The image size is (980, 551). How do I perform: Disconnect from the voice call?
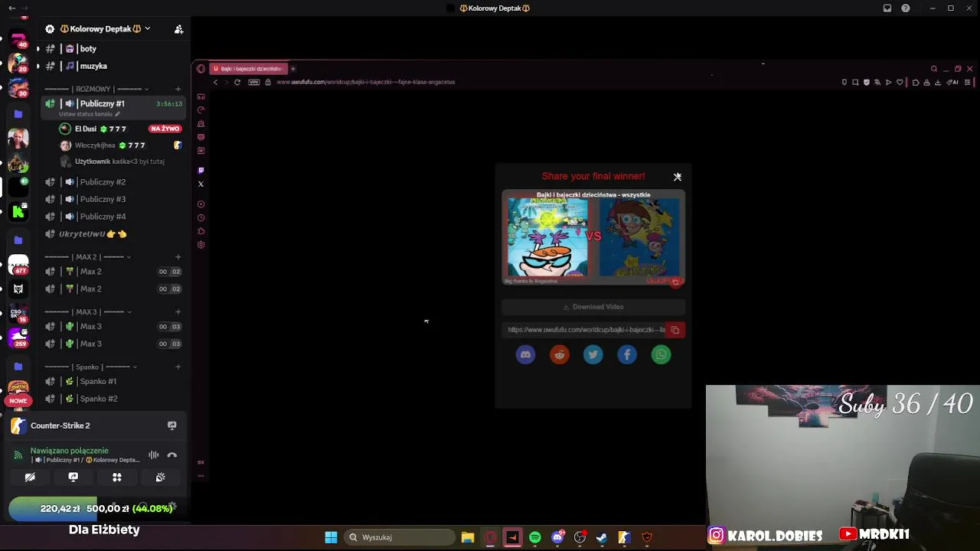tap(172, 455)
